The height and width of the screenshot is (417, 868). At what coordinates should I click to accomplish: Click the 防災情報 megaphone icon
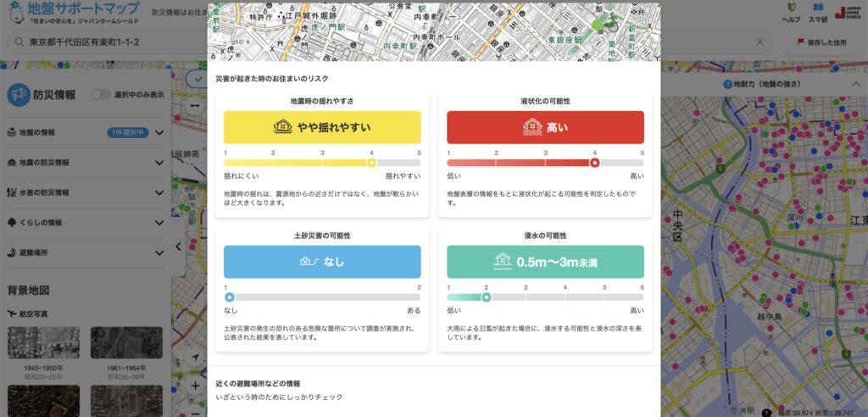coord(19,95)
